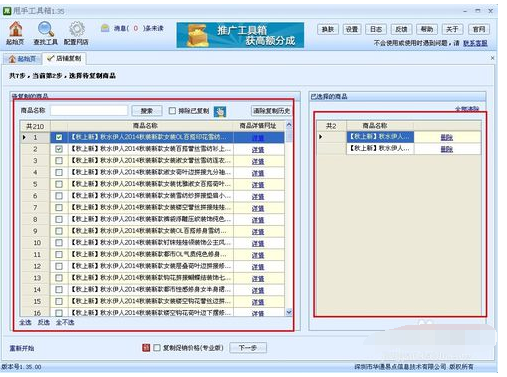Click the 全不选 deselect-all link
This screenshot has width=507, height=377.
point(65,322)
